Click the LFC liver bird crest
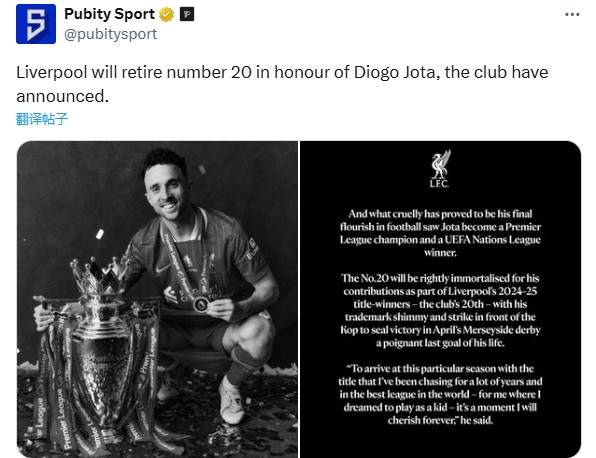Image resolution: width=596 pixels, height=458 pixels. (x=440, y=168)
